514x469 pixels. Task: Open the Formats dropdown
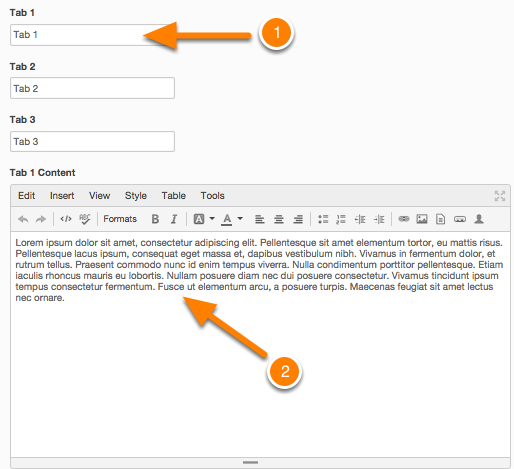click(120, 219)
